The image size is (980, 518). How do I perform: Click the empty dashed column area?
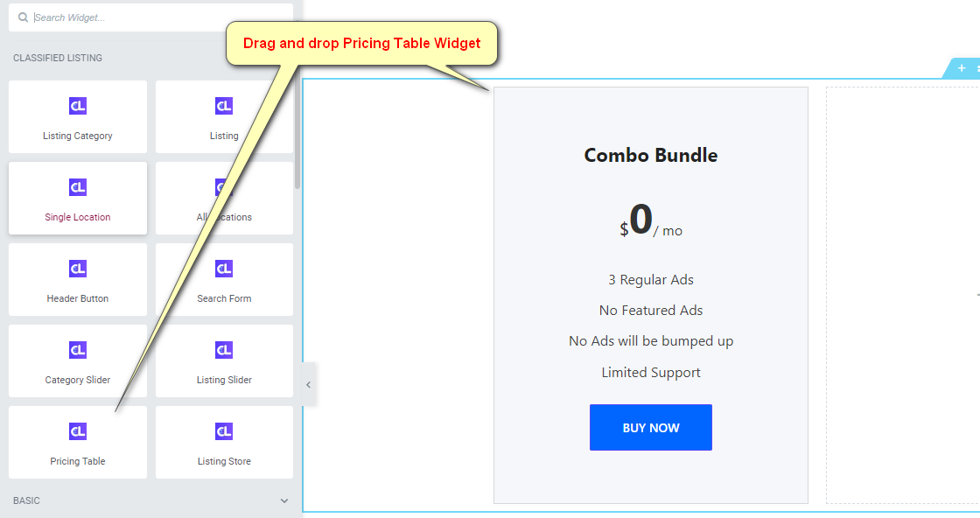(902, 295)
